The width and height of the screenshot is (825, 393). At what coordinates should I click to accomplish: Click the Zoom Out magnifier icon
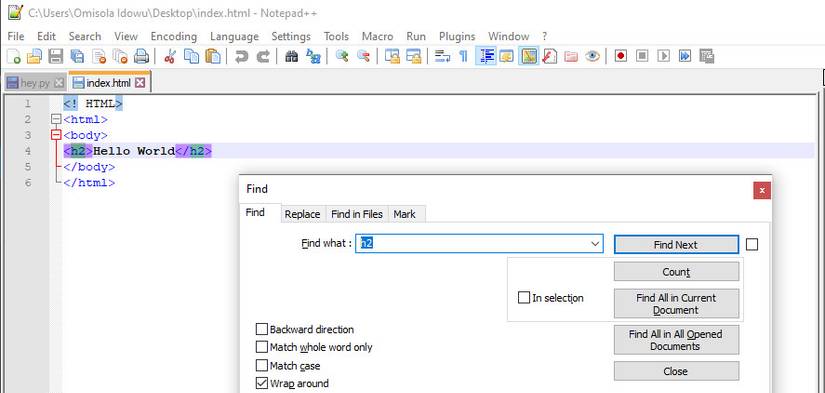[x=363, y=56]
